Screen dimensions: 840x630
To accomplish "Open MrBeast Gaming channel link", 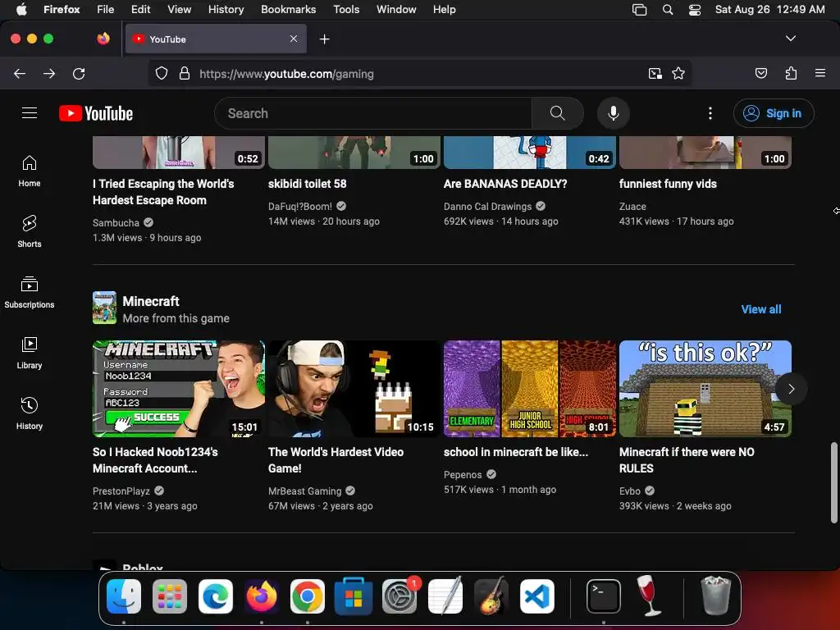I will (x=304, y=491).
